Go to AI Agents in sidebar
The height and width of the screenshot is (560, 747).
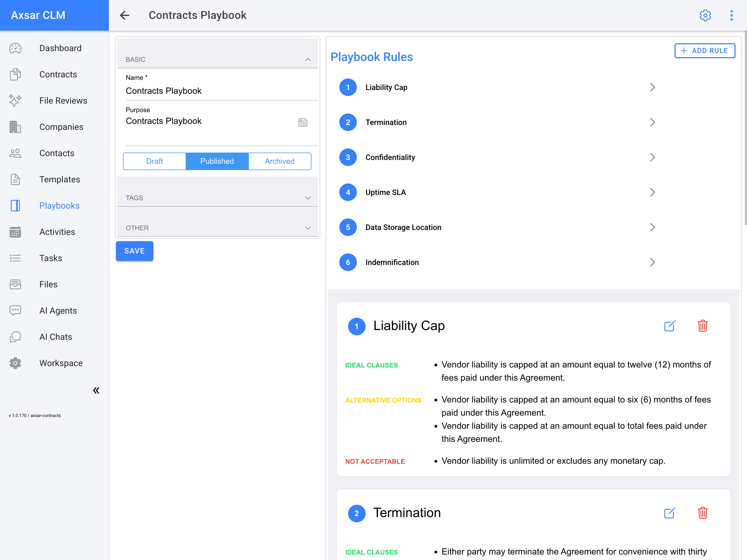58,310
